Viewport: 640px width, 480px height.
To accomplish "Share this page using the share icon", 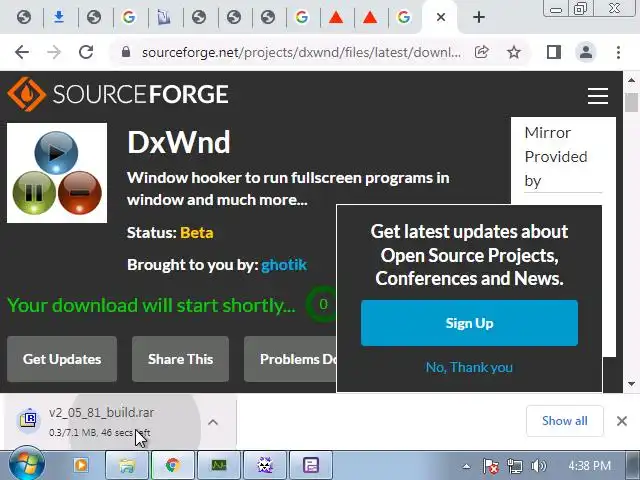I will click(x=482, y=52).
